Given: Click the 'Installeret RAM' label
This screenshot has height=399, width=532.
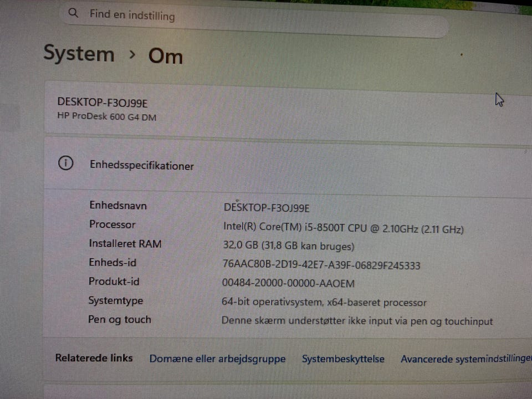Looking at the screenshot, I should tap(125, 244).
